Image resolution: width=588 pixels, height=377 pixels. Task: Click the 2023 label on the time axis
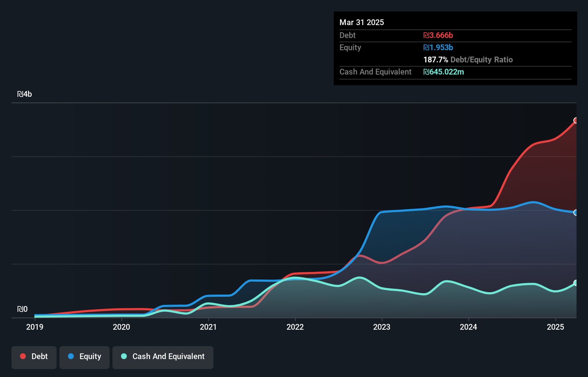(382, 327)
